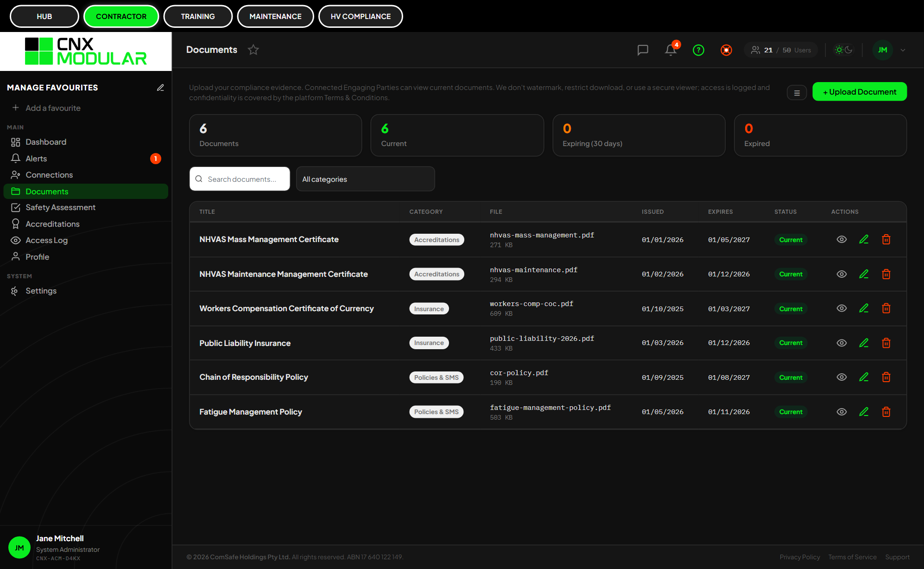The width and height of the screenshot is (924, 569).
Task: View Workers Compensation Certificate with eye icon
Action: pyautogui.click(x=842, y=308)
